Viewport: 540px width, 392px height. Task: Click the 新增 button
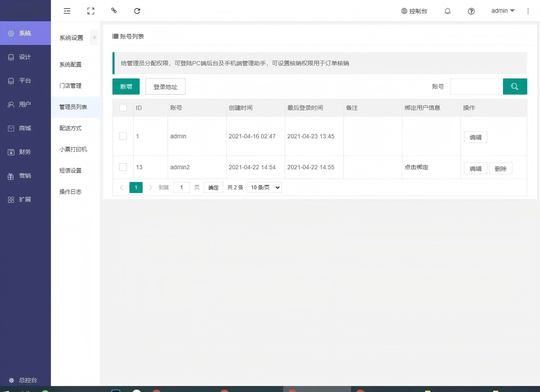tap(126, 87)
